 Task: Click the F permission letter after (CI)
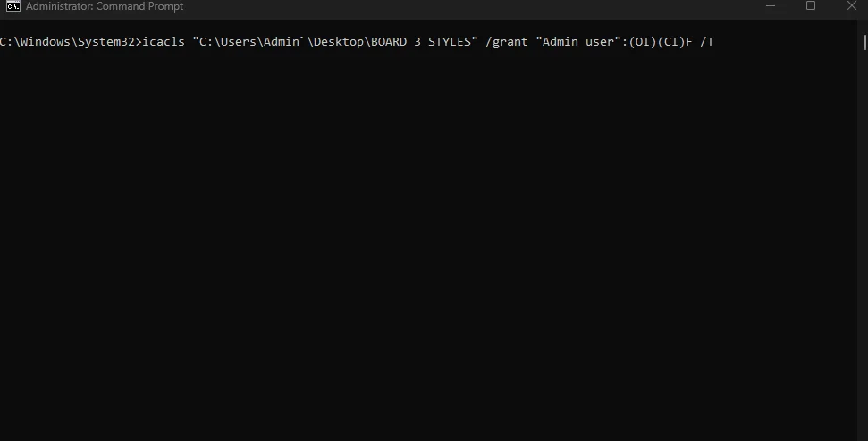click(x=689, y=42)
